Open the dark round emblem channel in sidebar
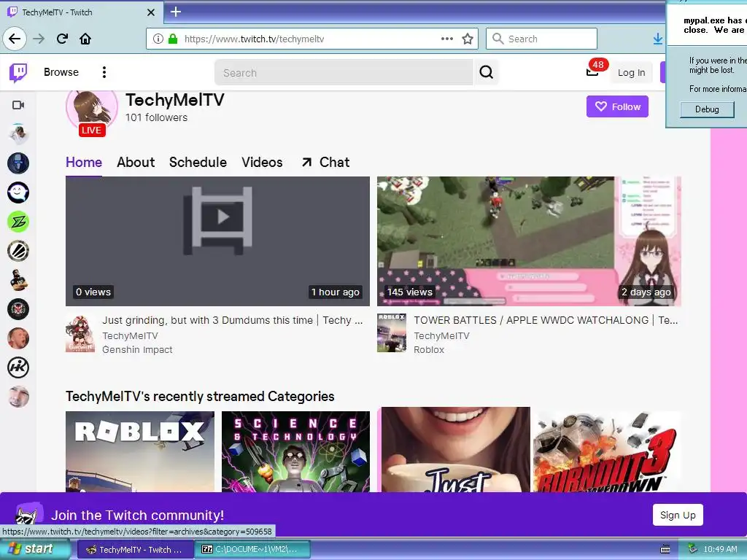The image size is (747, 560). pos(18,309)
